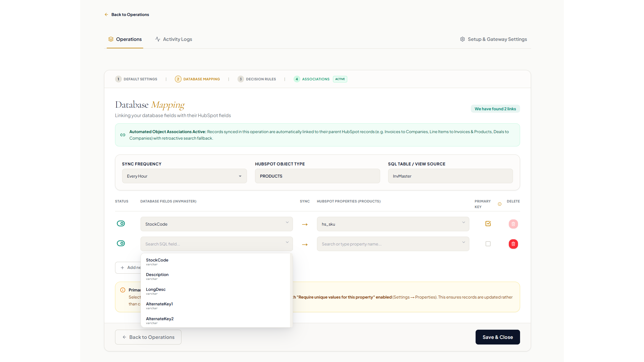Screen dimensions: 644x362
Task: Switch to the Activity Logs tab
Action: point(174,39)
